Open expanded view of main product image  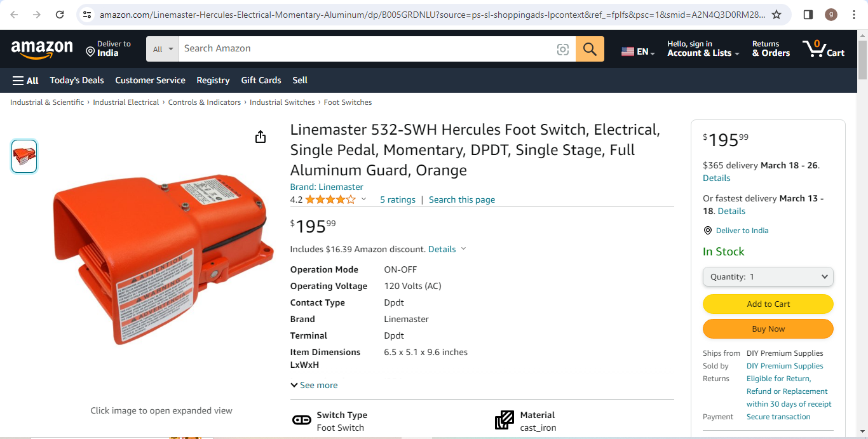162,260
